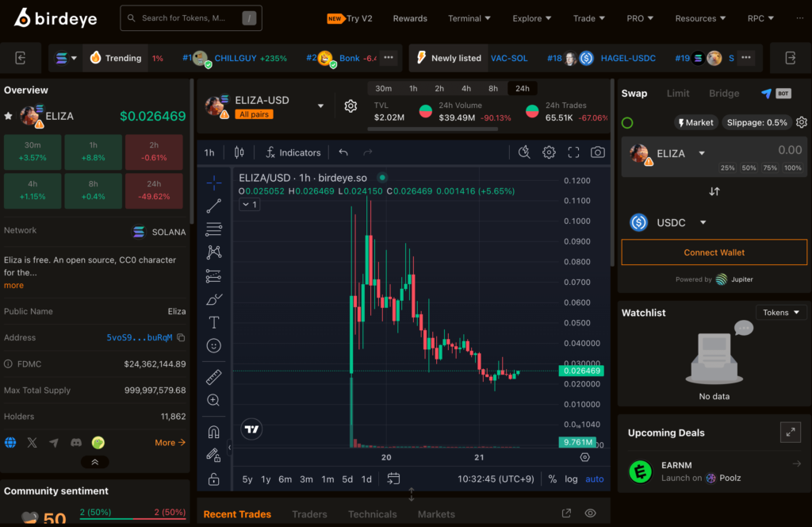Copy the ELIZA token address
The height and width of the screenshot is (527, 812).
click(x=182, y=338)
